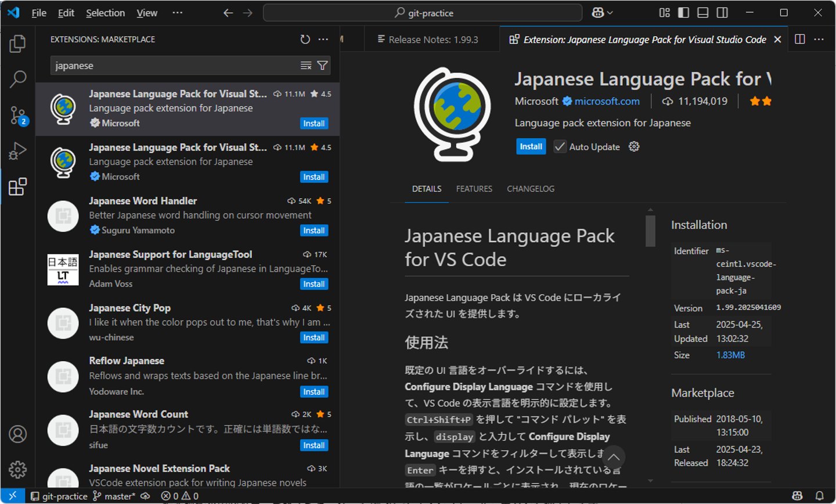This screenshot has width=836, height=504.
Task: Open the extension filter funnel icon
Action: point(322,66)
